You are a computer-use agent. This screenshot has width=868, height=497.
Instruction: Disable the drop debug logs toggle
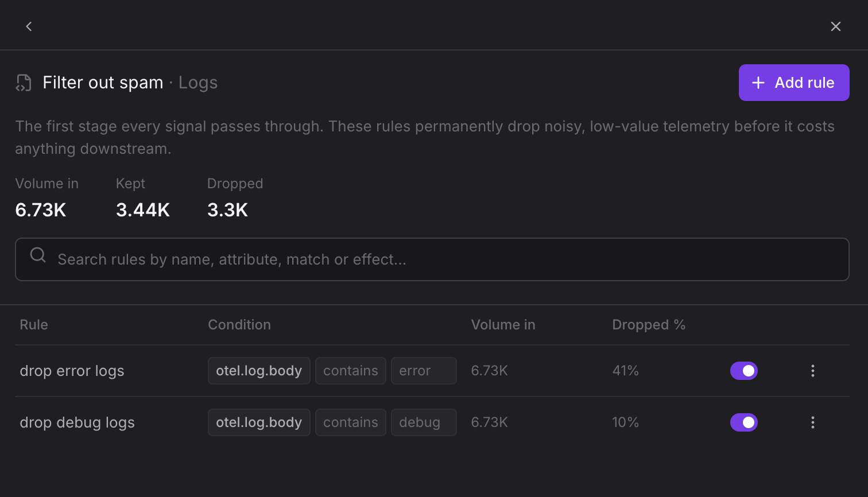tap(744, 422)
